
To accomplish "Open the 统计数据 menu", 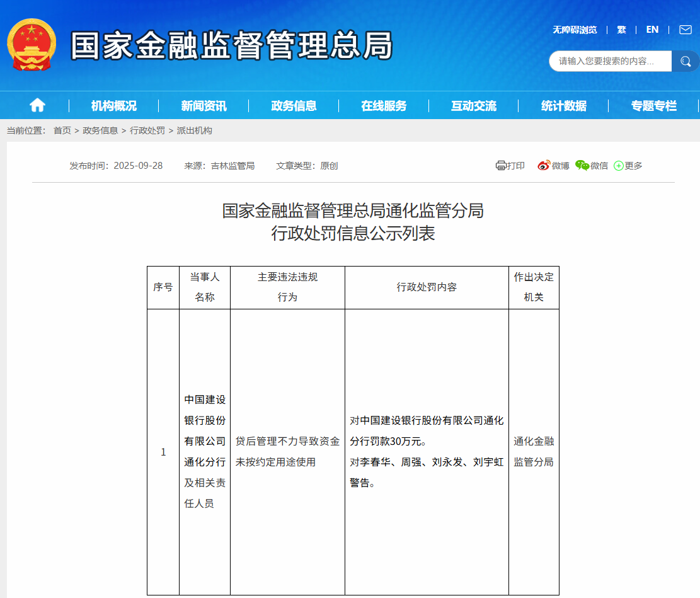I will [x=563, y=105].
